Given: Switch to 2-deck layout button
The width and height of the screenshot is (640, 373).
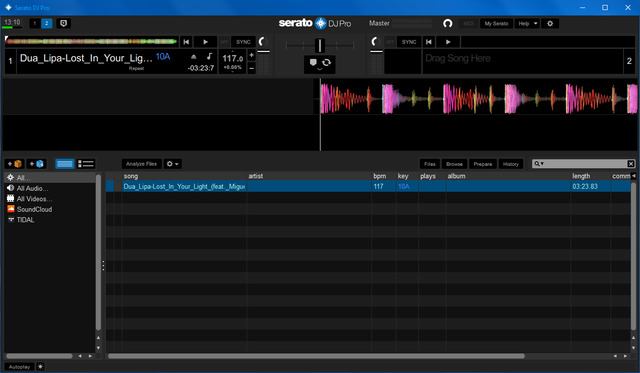Looking at the screenshot, I should 47,23.
